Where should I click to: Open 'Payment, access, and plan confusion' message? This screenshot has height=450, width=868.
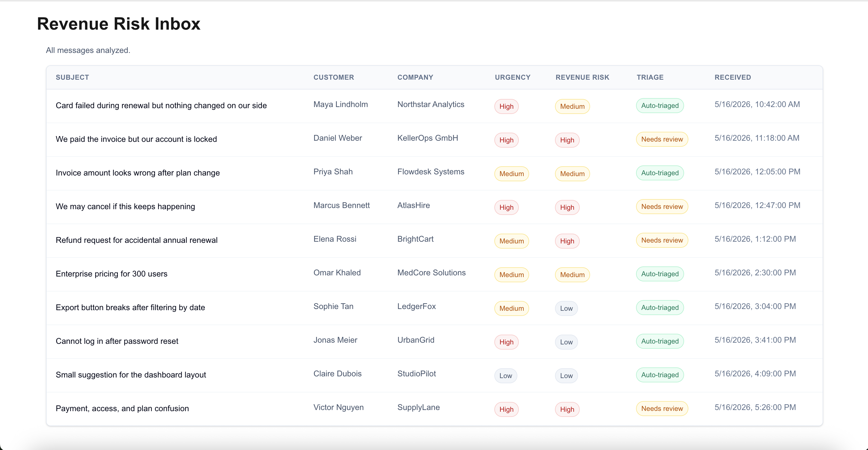pyautogui.click(x=122, y=409)
